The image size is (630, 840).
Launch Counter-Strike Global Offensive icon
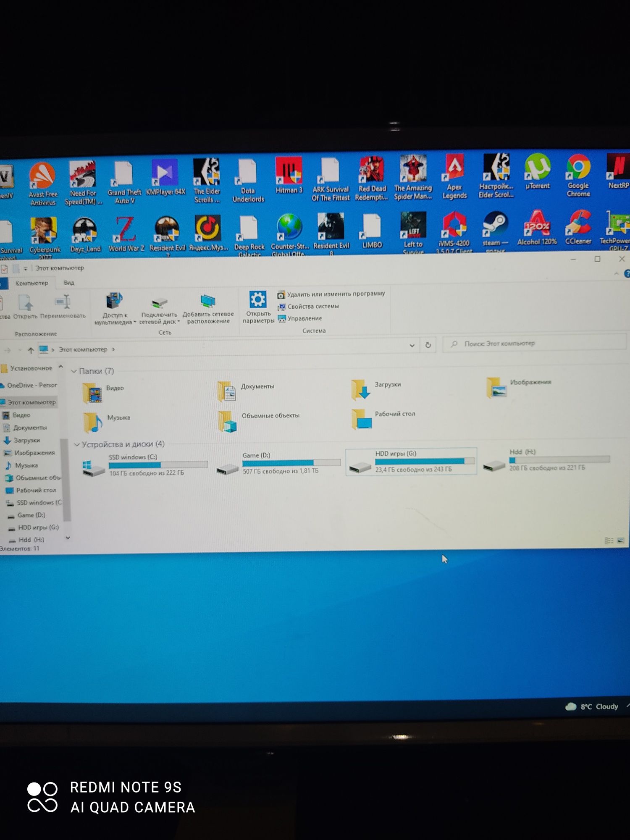pyautogui.click(x=290, y=235)
